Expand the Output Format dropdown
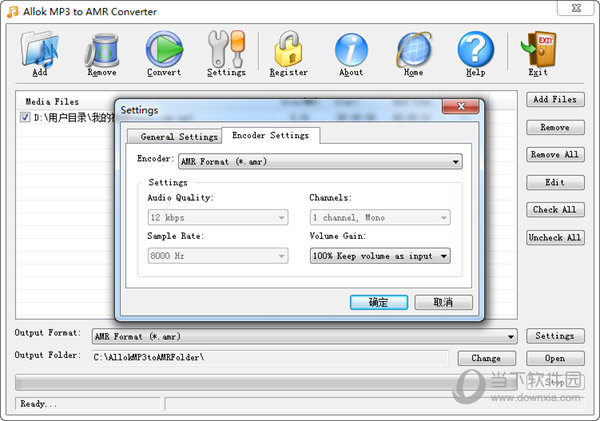Image resolution: width=600 pixels, height=421 pixels. 304,336
